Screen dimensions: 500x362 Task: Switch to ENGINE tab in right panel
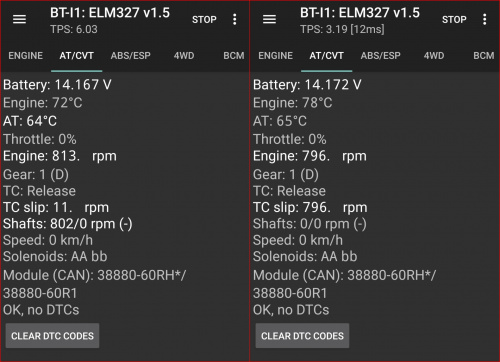pyautogui.click(x=276, y=55)
